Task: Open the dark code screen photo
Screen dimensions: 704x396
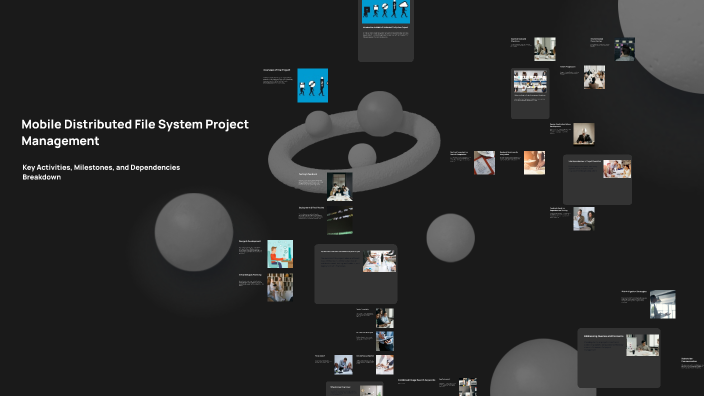Action: pos(340,221)
